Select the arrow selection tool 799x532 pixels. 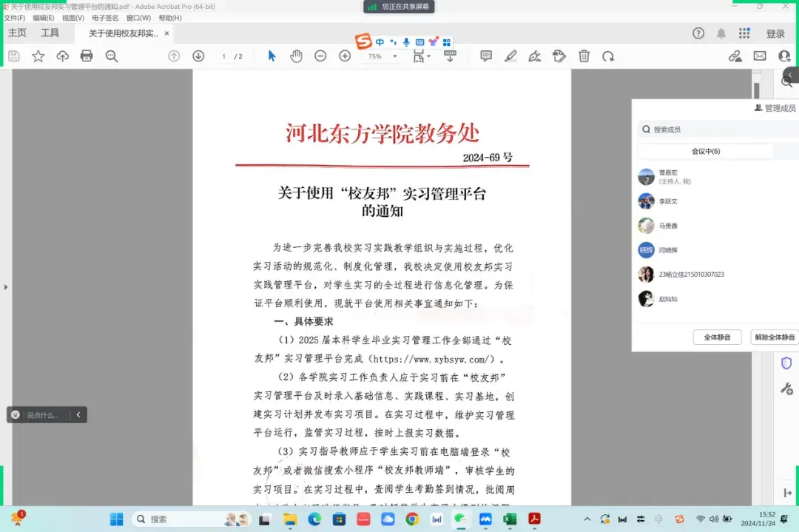[272, 56]
